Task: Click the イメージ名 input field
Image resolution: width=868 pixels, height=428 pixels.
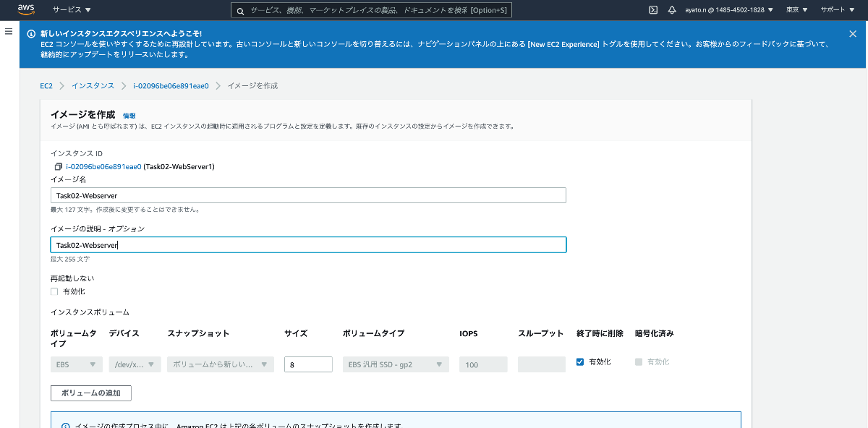Action: point(308,195)
